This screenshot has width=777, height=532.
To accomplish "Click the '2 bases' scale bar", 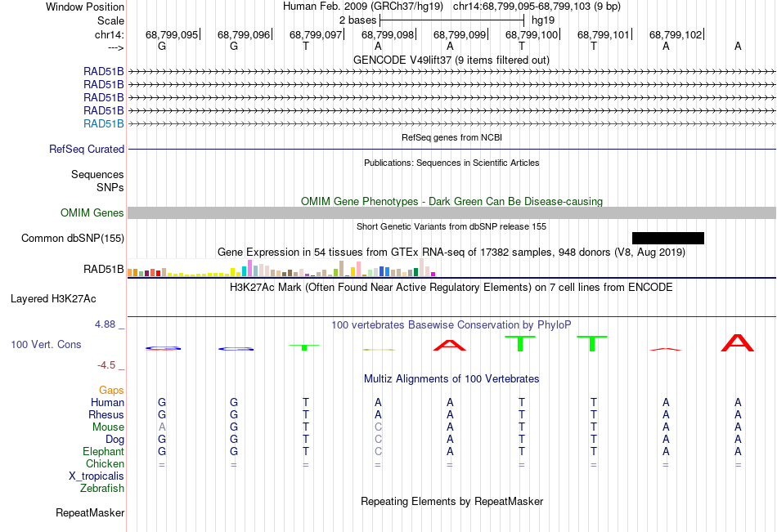I will click(x=451, y=20).
